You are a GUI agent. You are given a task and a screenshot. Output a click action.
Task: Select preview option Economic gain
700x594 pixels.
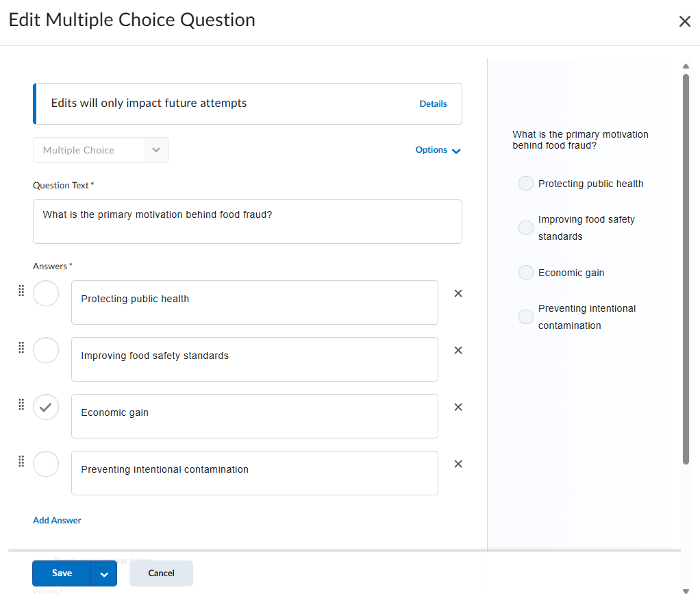(x=526, y=272)
